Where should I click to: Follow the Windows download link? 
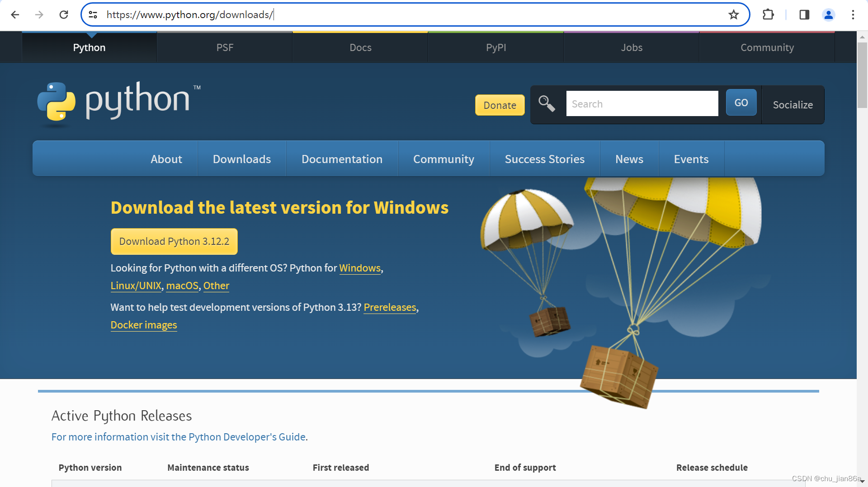pos(360,268)
